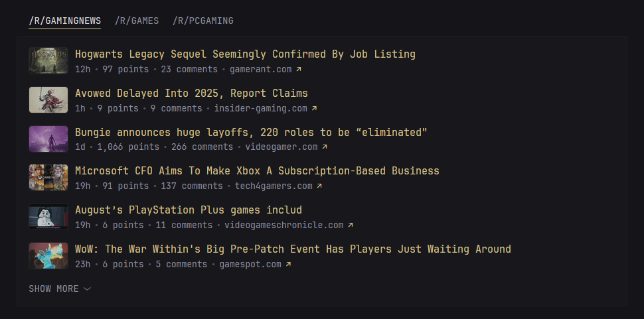Viewport: 644px width, 319px height.
Task: Click external link arrow beside videogamer.com
Action: (325, 147)
